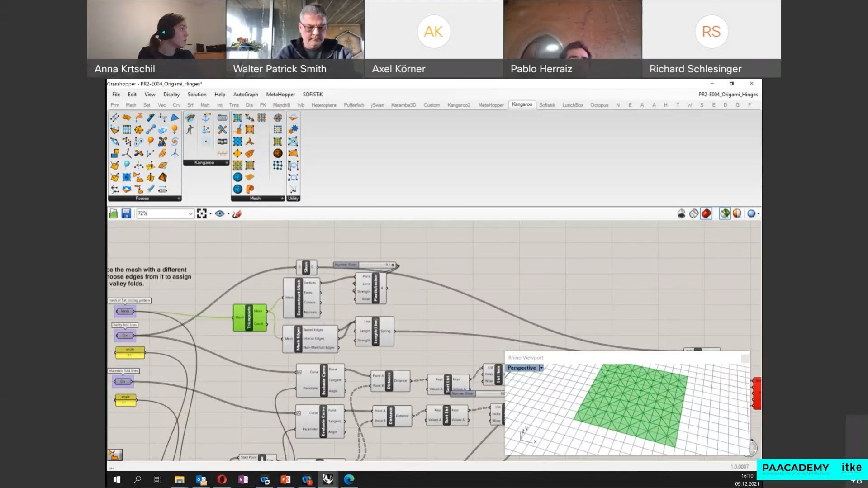Click the Zoom Extents icon
The width and height of the screenshot is (868, 488).
[202, 213]
